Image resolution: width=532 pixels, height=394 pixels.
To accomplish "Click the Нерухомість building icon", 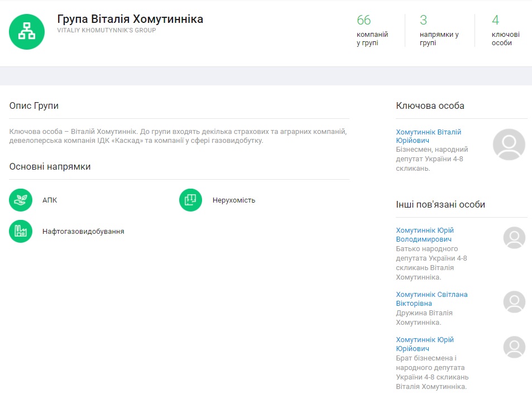I will [190, 200].
